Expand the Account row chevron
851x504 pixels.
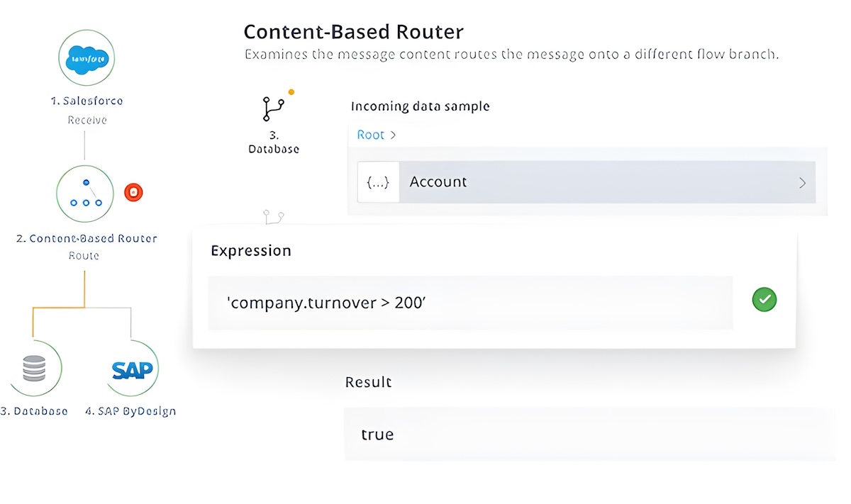802,183
